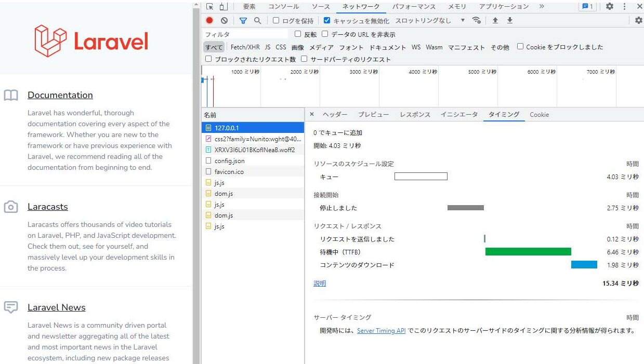The height and width of the screenshot is (364, 644).
Task: Click the import HAR upload arrow
Action: coord(495,21)
